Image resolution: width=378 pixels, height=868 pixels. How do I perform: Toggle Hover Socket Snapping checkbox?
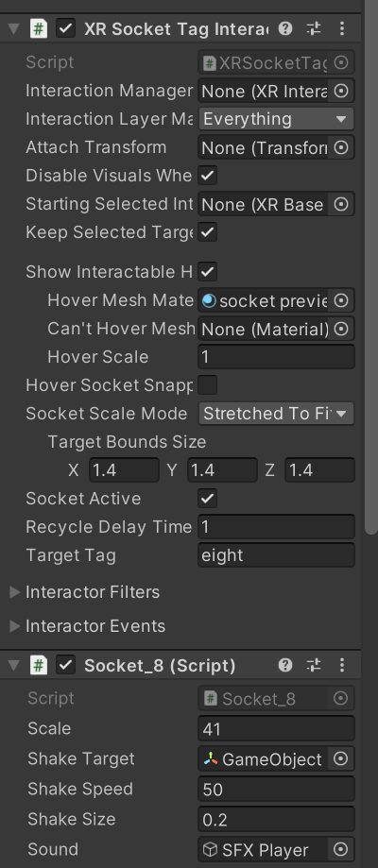pyautogui.click(x=208, y=384)
